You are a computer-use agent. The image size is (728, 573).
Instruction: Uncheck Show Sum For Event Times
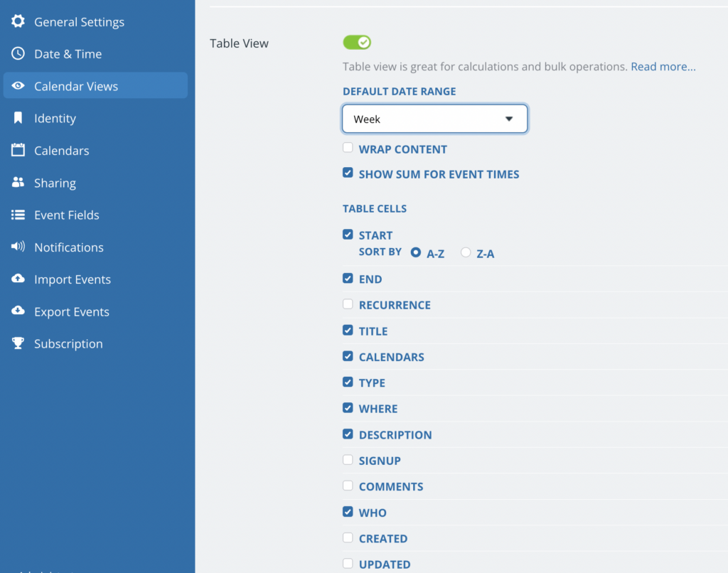click(x=348, y=173)
